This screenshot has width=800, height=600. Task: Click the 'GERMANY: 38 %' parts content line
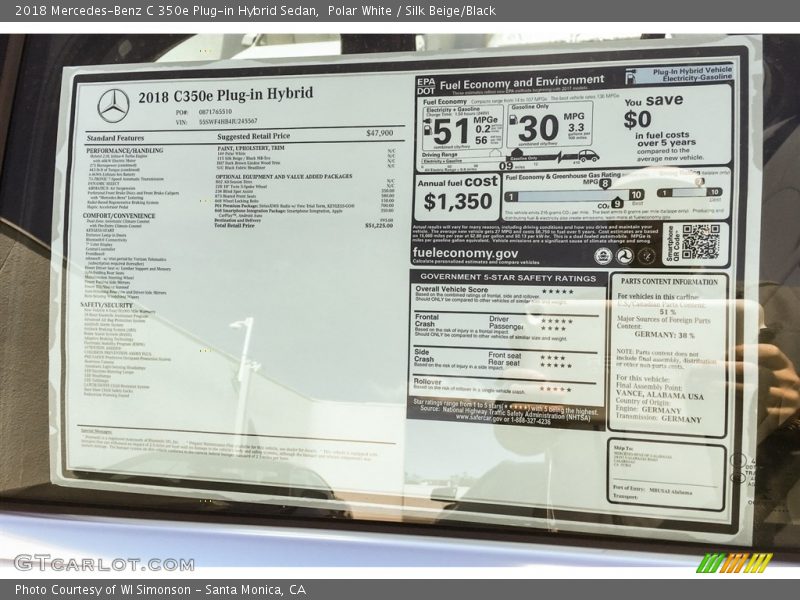click(664, 335)
